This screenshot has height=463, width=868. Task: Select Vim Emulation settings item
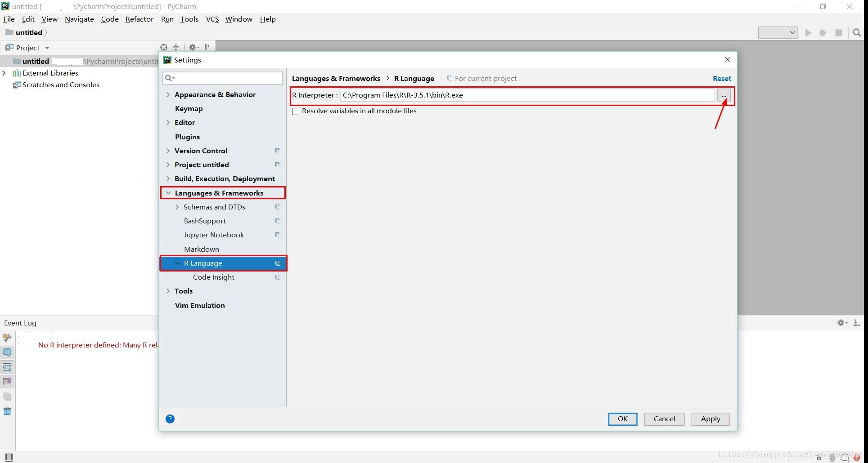(200, 305)
